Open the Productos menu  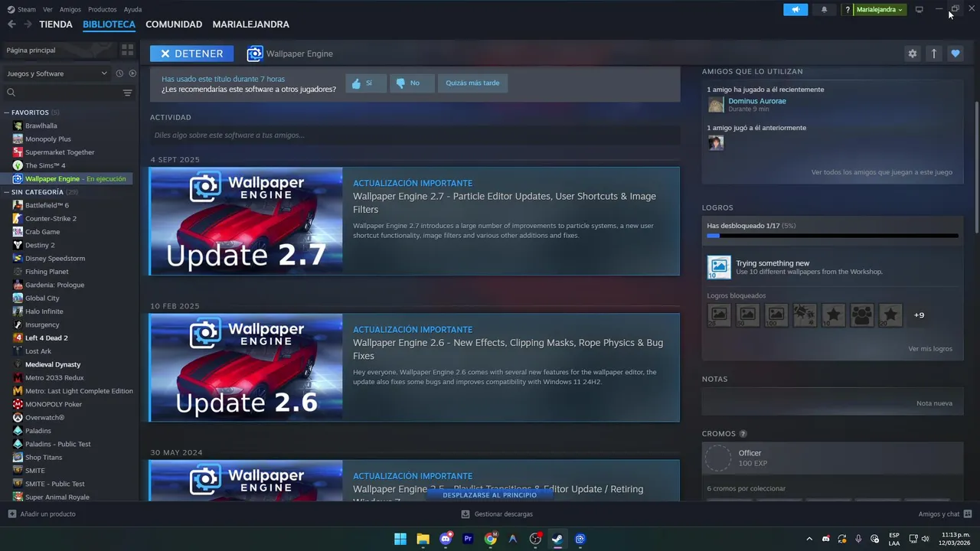pyautogui.click(x=103, y=9)
